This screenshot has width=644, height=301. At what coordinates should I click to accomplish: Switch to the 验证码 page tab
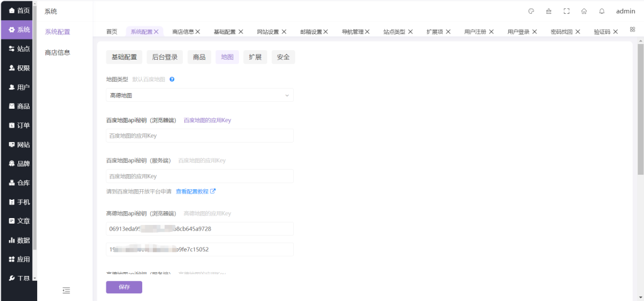[602, 31]
